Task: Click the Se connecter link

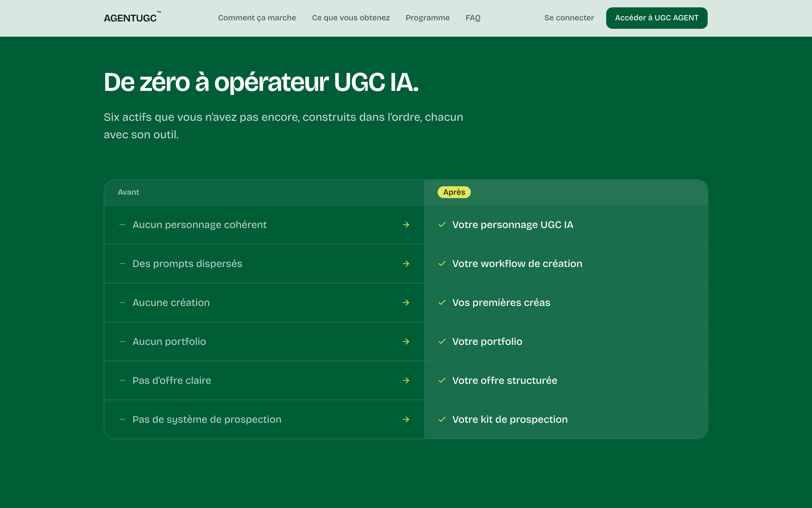Action: point(569,18)
